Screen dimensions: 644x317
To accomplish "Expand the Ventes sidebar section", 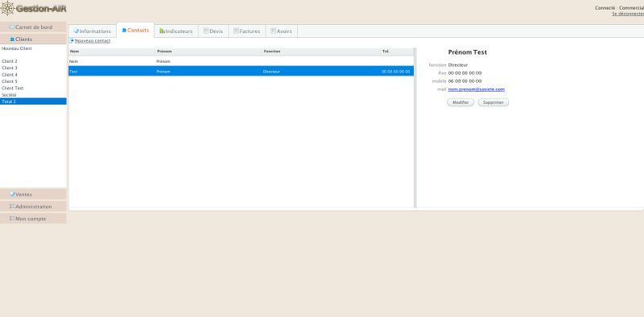I will click(33, 194).
